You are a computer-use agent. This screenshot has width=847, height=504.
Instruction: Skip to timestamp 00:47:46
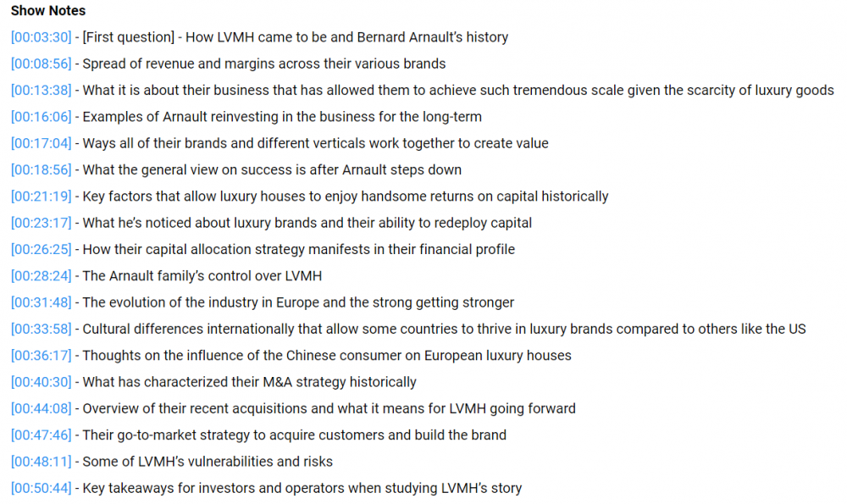click(x=41, y=435)
